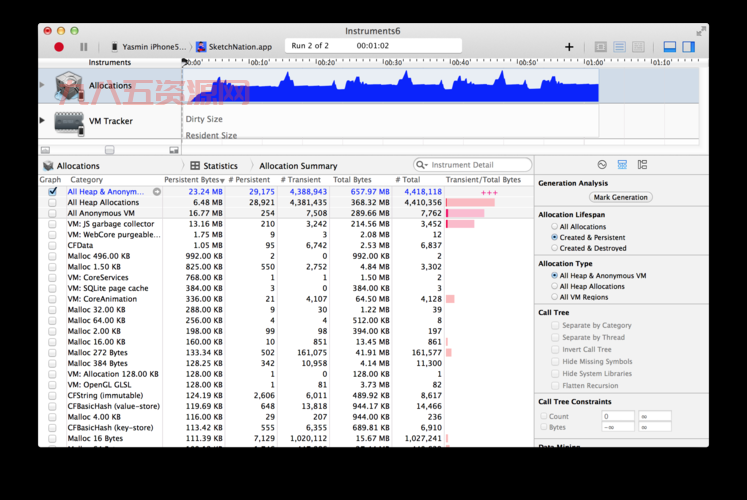
Task: Select All Allocations lifespan radio
Action: [554, 227]
